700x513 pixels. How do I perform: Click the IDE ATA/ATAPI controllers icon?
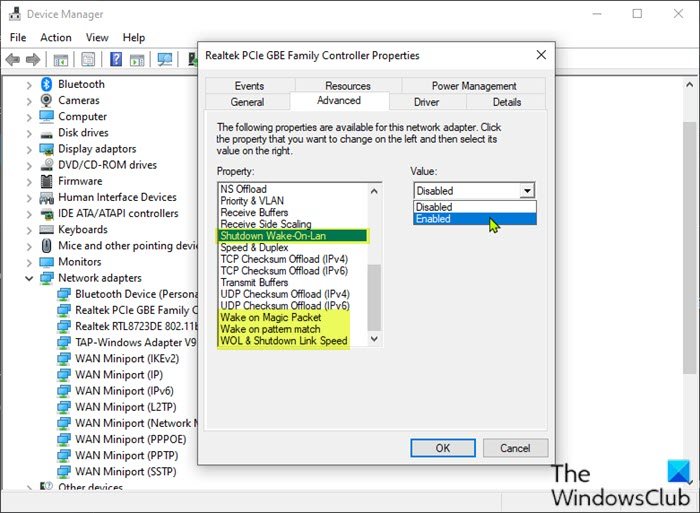pyautogui.click(x=46, y=213)
